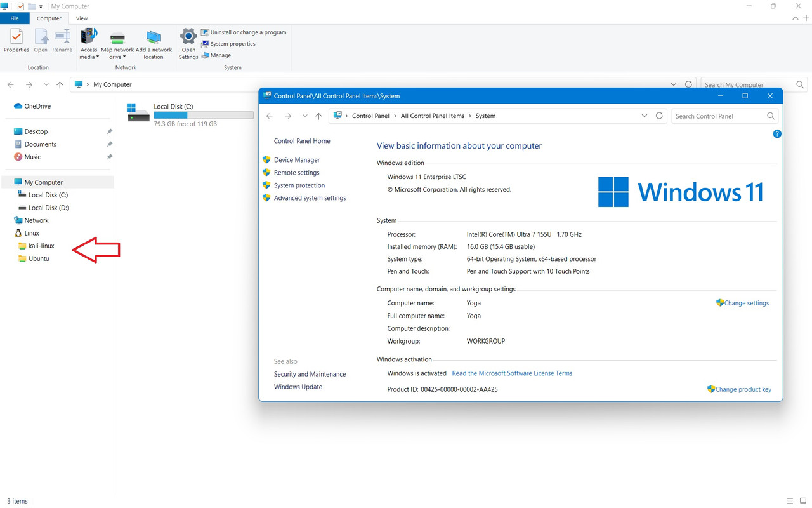Select the Computer ribbon tab
The width and height of the screenshot is (812, 508).
click(49, 18)
